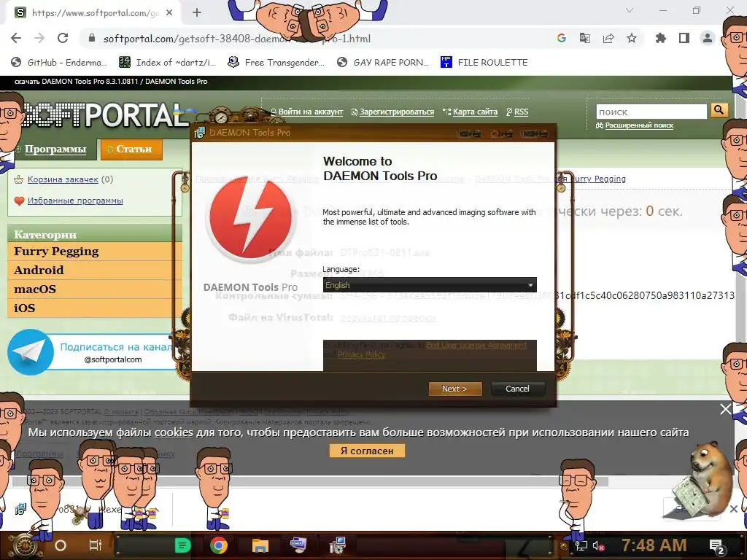
Task: Open the tab search chevron
Action: (x=630, y=10)
